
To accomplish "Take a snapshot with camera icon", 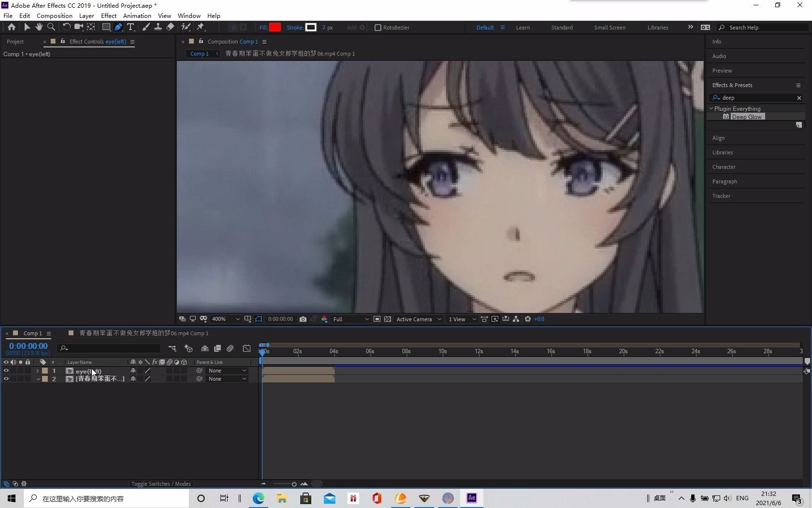I will 303,319.
